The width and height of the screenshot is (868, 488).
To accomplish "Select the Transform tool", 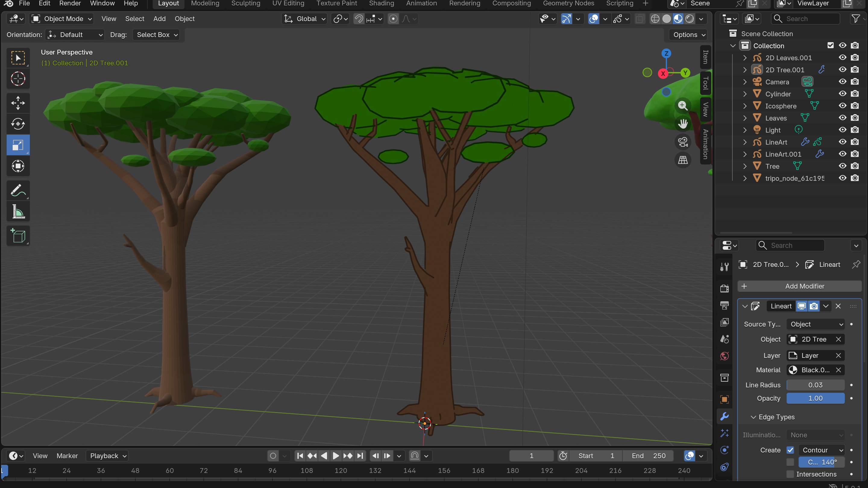I will pos(18,166).
